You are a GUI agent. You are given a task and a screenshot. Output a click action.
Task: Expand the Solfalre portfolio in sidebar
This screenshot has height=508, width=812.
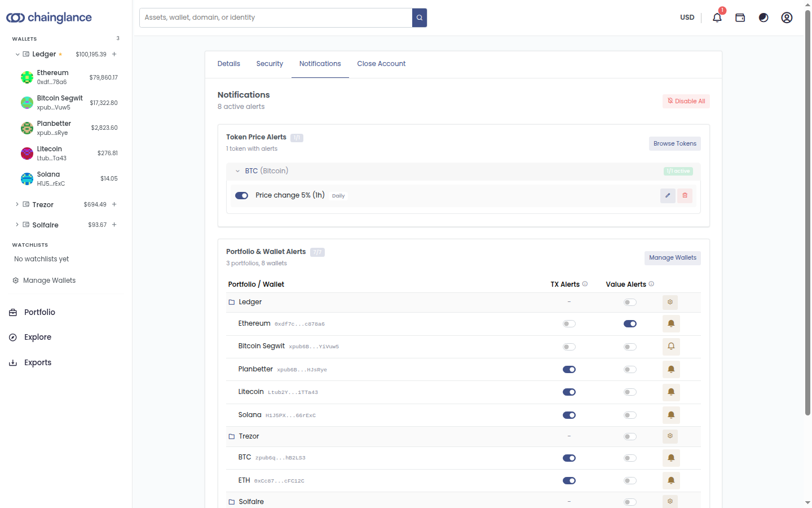point(17,225)
